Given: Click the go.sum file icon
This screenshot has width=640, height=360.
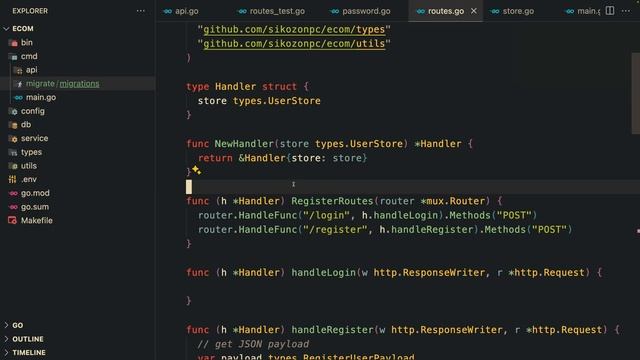Looking at the screenshot, I should click(x=13, y=207).
